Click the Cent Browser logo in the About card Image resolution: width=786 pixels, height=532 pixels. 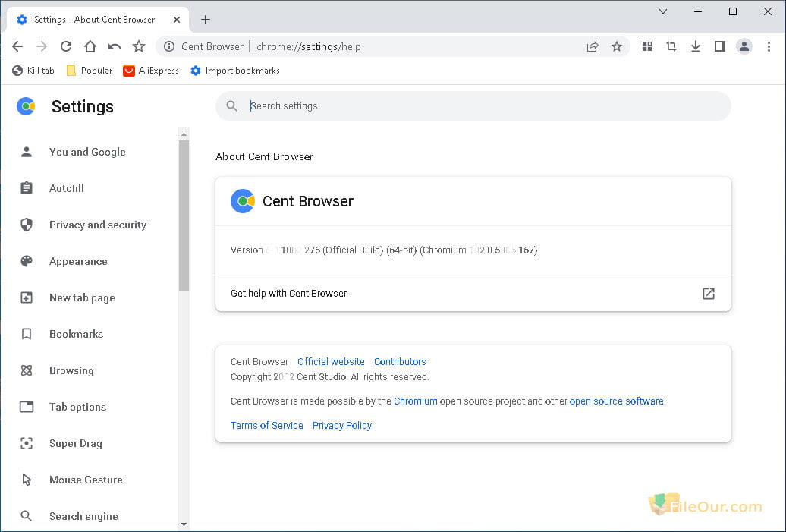pos(243,201)
